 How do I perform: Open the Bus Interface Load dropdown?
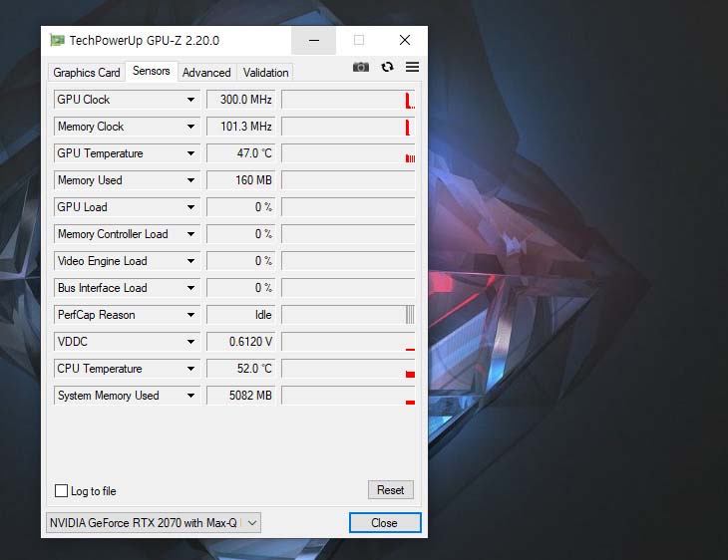pyautogui.click(x=190, y=288)
